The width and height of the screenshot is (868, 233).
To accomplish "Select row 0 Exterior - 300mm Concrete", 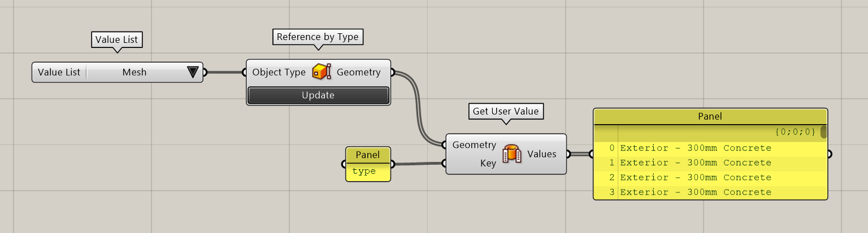I will pyautogui.click(x=695, y=148).
